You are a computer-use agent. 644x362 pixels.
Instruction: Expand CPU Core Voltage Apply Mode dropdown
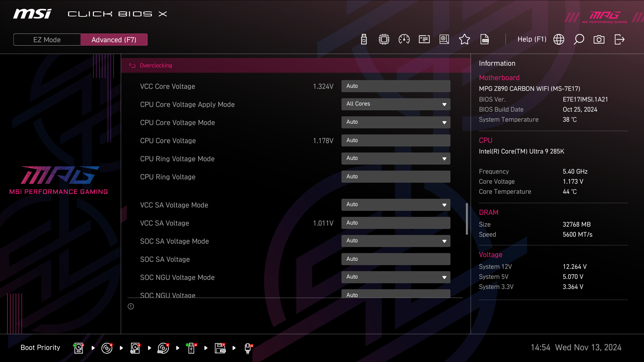[x=395, y=104]
